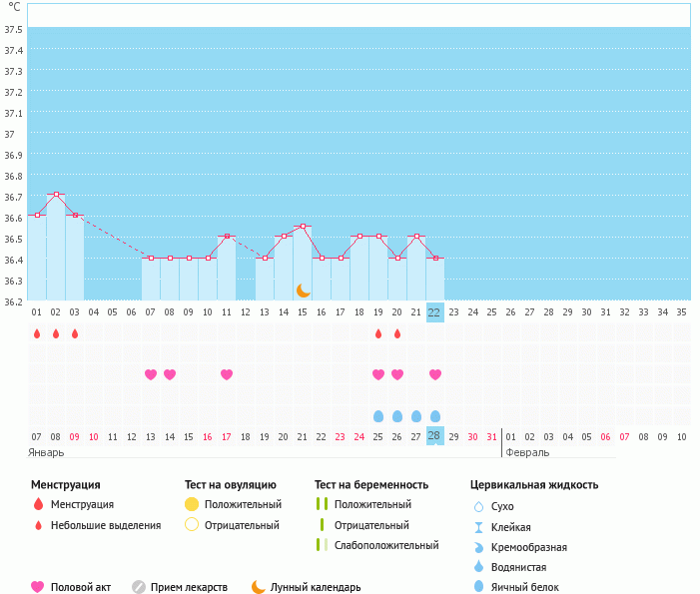Click the 'Слабоположительный' pregnancy test label
The width and height of the screenshot is (700, 594).
386,545
